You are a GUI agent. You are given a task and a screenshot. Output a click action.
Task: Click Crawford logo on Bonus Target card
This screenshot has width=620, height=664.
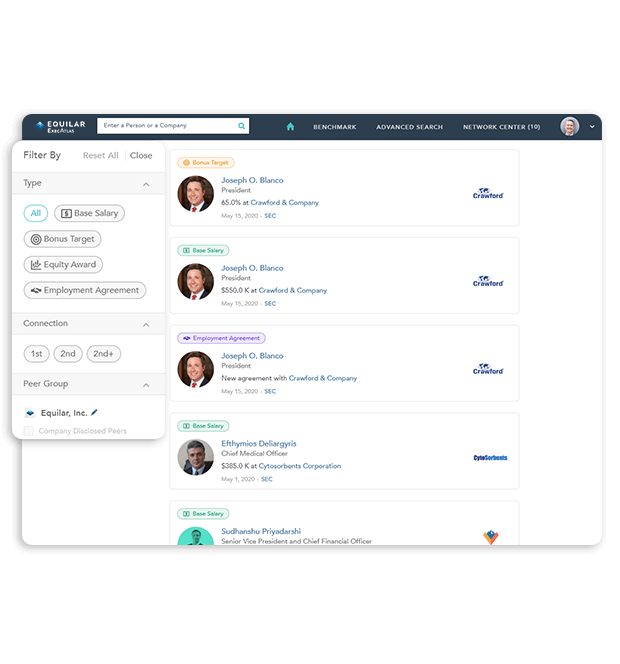click(488, 194)
